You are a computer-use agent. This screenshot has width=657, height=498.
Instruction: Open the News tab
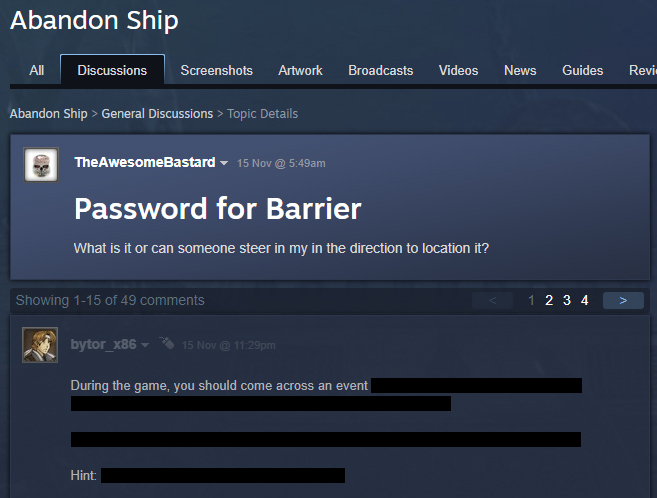[x=520, y=70]
